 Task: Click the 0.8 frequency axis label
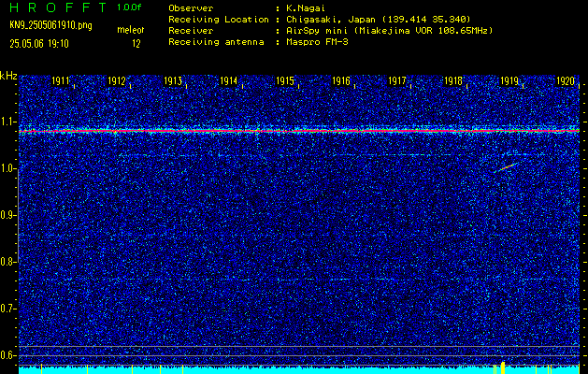[x=7, y=262]
